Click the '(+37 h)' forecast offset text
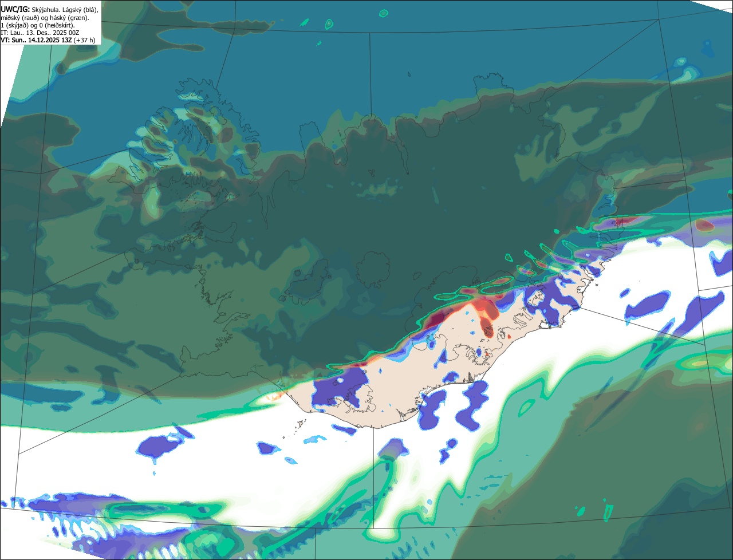733x560 pixels. 84,40
